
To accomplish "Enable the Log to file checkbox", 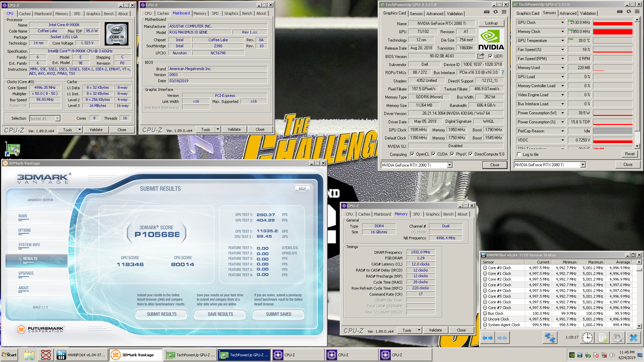I will pyautogui.click(x=519, y=155).
